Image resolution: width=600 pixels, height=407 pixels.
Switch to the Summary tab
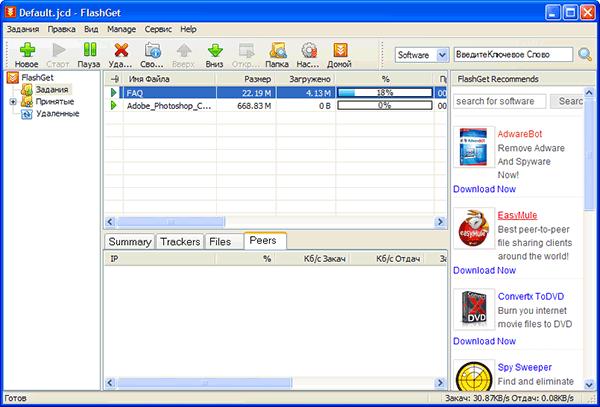pos(130,242)
